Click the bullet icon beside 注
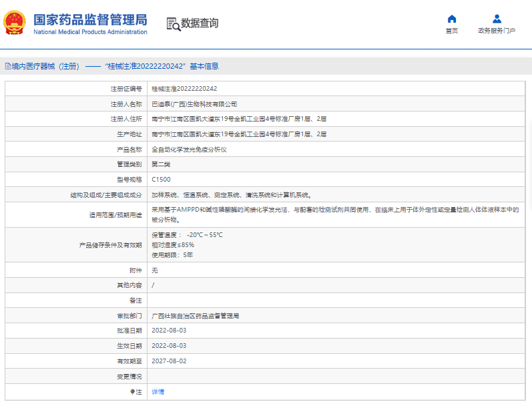532x404 pixels. (x=132, y=392)
